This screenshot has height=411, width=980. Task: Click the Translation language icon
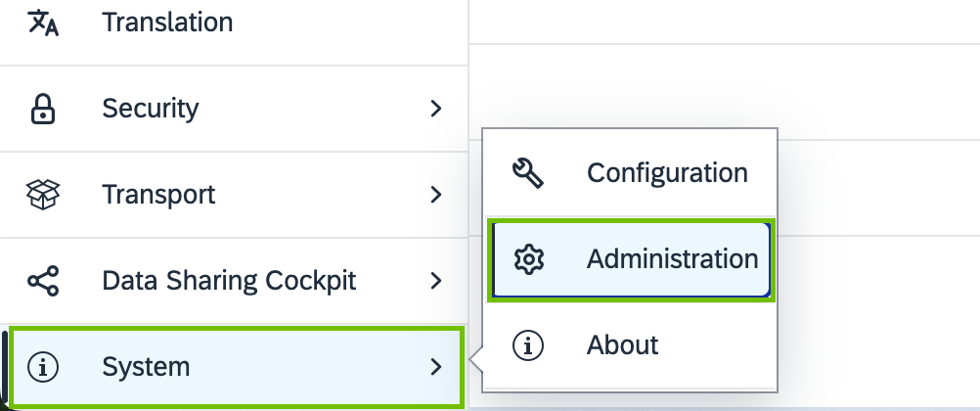point(43,22)
